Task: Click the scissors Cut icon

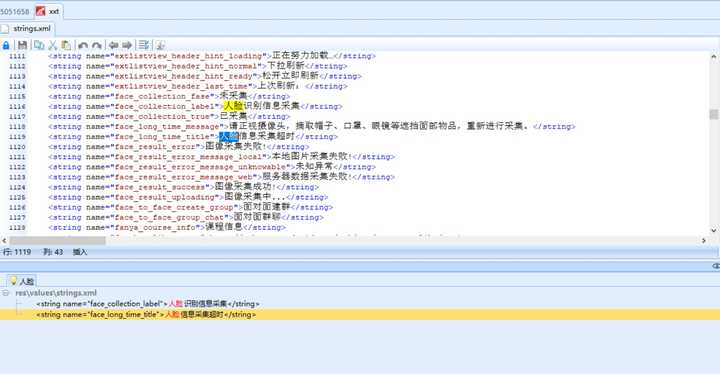Action: [52, 45]
